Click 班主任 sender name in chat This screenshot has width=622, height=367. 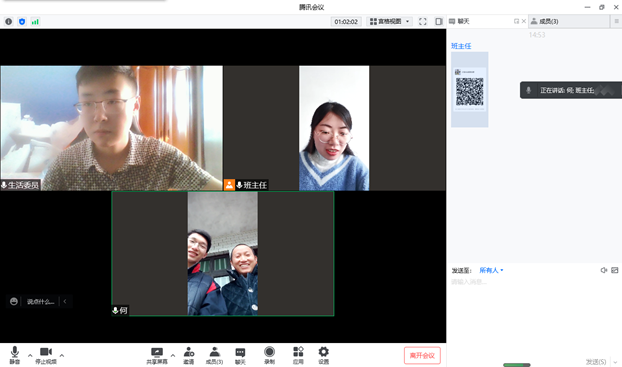coord(461,46)
